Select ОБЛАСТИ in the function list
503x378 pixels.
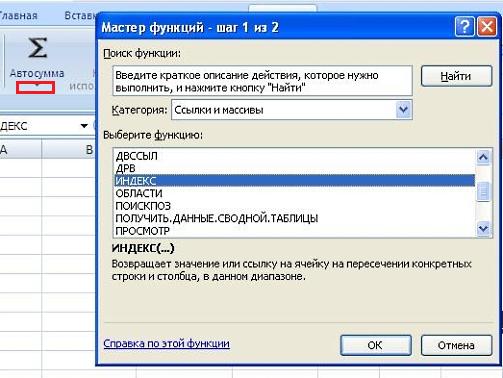click(x=139, y=193)
